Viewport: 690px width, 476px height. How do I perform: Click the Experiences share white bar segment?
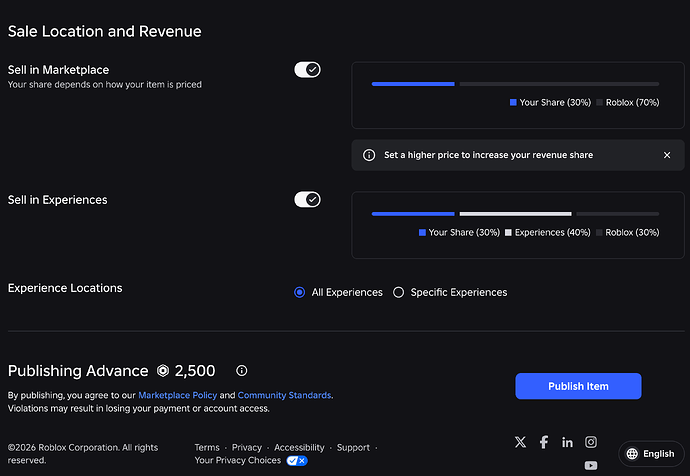515,214
